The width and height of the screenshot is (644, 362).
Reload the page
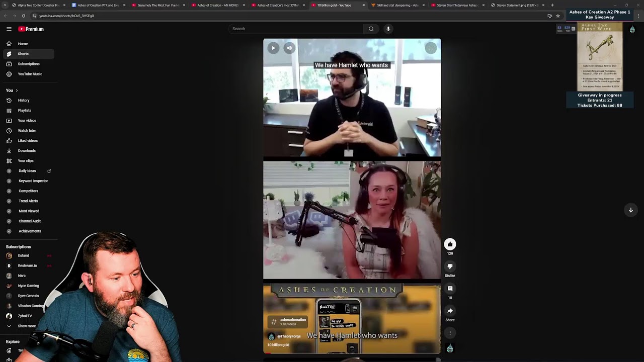click(x=24, y=16)
